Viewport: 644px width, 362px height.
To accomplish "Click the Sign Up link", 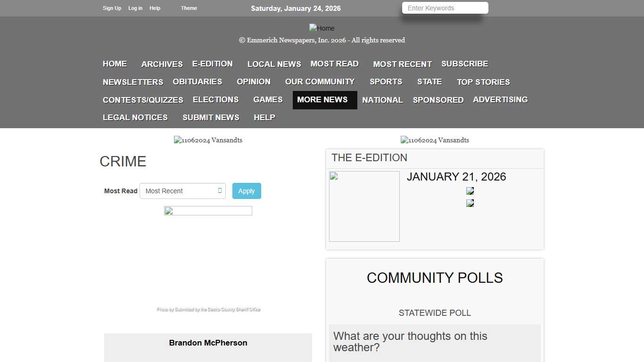I will 112,8.
